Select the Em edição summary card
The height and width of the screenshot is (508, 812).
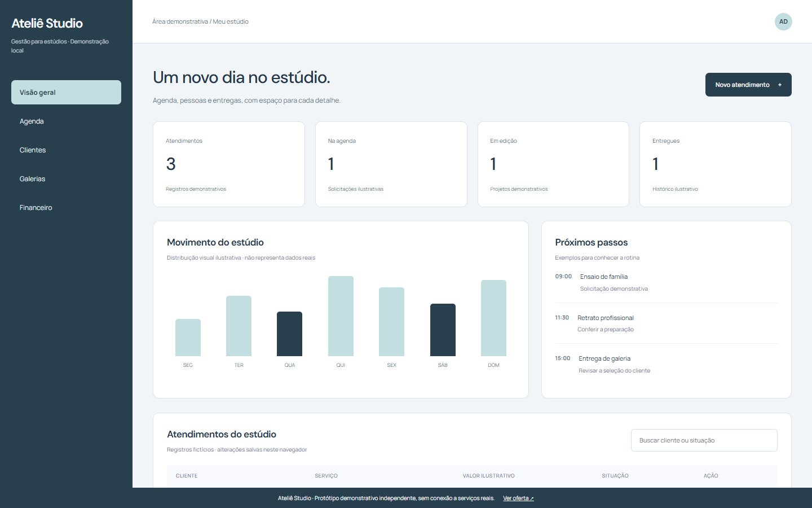[x=553, y=164]
